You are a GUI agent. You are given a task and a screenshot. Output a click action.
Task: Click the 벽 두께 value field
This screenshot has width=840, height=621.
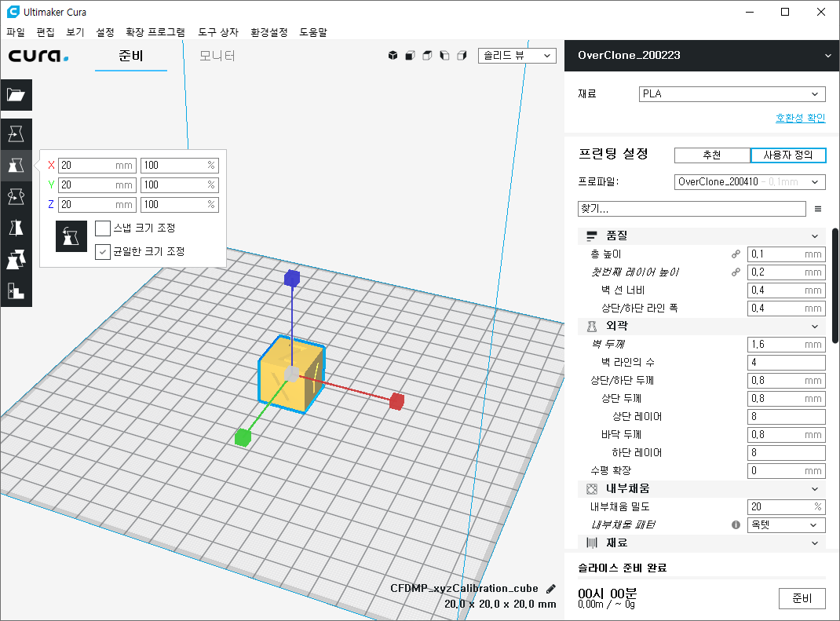click(786, 344)
